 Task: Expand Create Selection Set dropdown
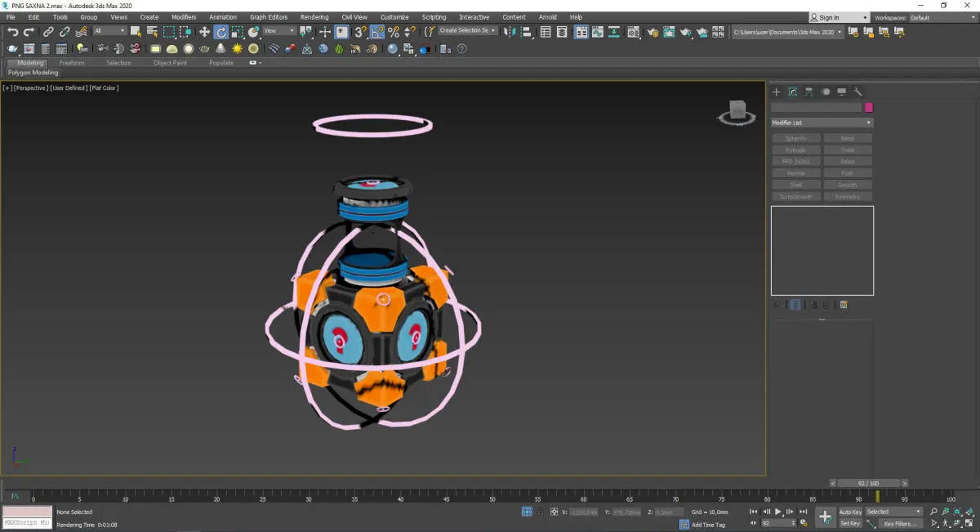(467, 31)
